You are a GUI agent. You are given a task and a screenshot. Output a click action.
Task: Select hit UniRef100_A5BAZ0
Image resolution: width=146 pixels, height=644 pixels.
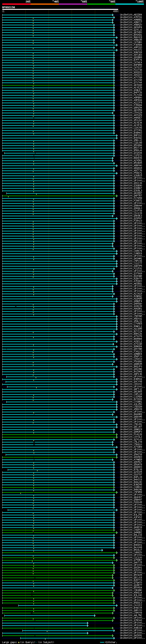tap(131, 25)
